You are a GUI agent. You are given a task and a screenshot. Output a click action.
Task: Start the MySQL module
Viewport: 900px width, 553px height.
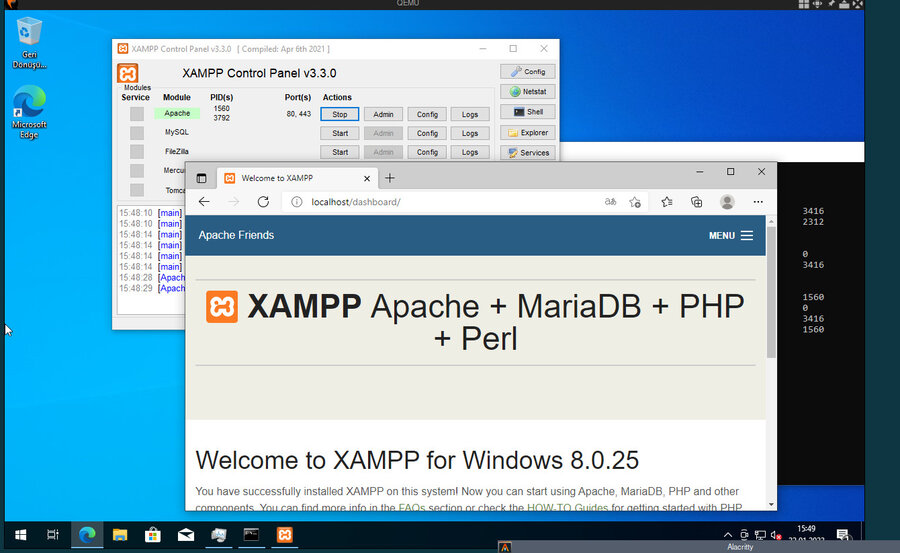tap(340, 133)
